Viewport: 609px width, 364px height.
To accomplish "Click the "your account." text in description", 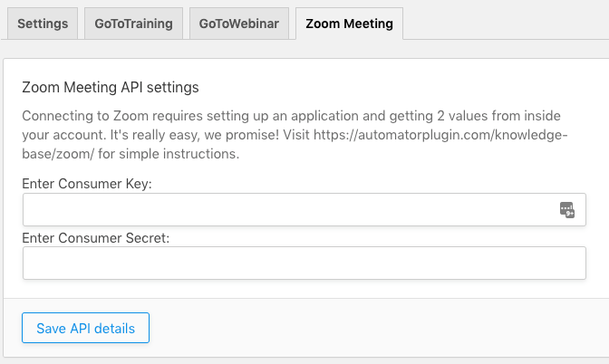I will [x=64, y=135].
